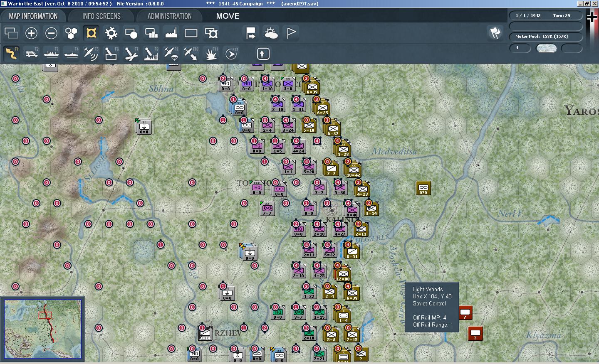599x364 pixels.
Task: Select the F9 Air transport parachute icon
Action: pyautogui.click(x=171, y=54)
